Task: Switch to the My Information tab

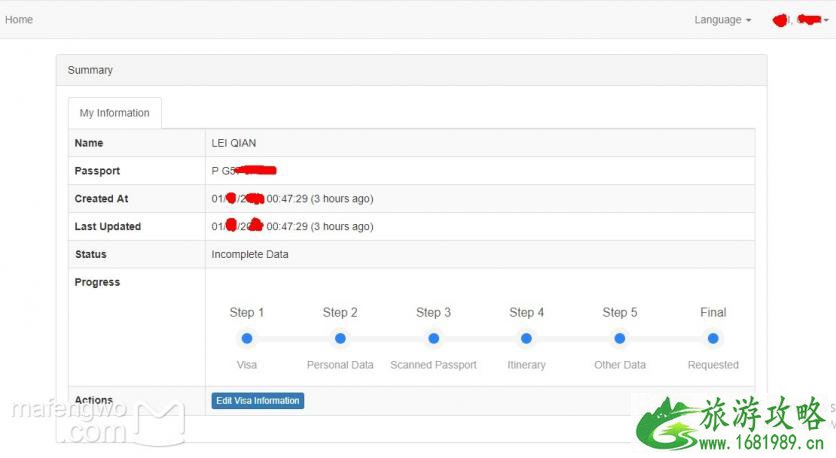Action: 114,113
